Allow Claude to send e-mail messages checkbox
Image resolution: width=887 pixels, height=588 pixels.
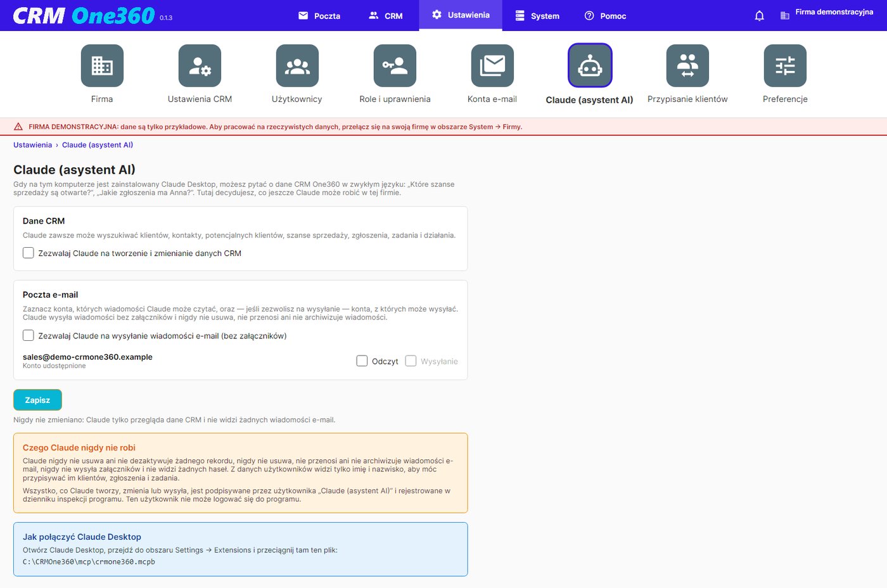pos(29,335)
